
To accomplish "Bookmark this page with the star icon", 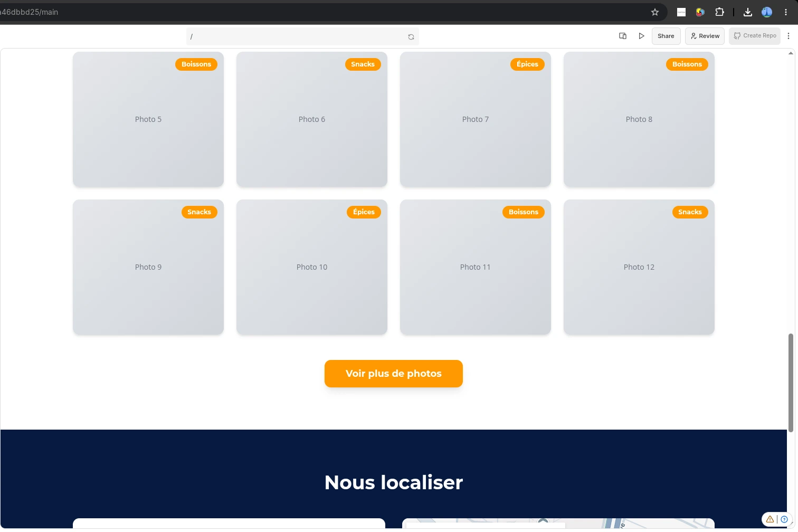I will (x=655, y=12).
